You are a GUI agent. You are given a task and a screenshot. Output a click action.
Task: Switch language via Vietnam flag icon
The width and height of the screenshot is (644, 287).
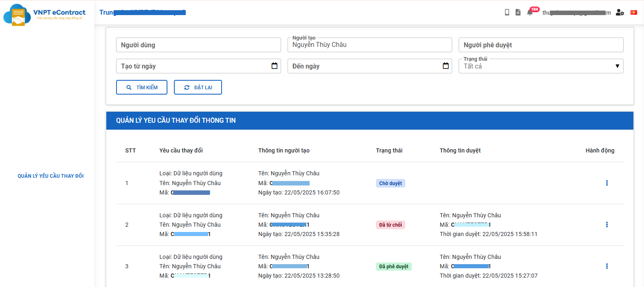click(x=634, y=13)
